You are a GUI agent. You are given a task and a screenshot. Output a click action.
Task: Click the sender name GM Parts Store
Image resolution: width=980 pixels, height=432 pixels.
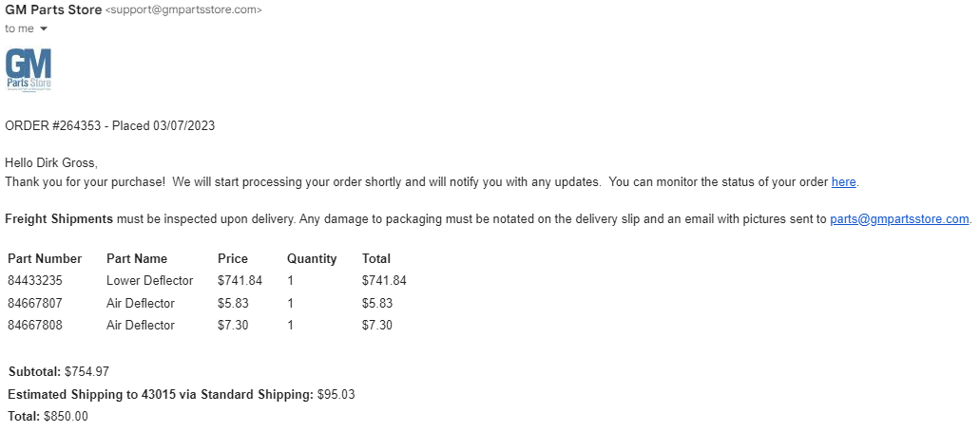pyautogui.click(x=52, y=9)
